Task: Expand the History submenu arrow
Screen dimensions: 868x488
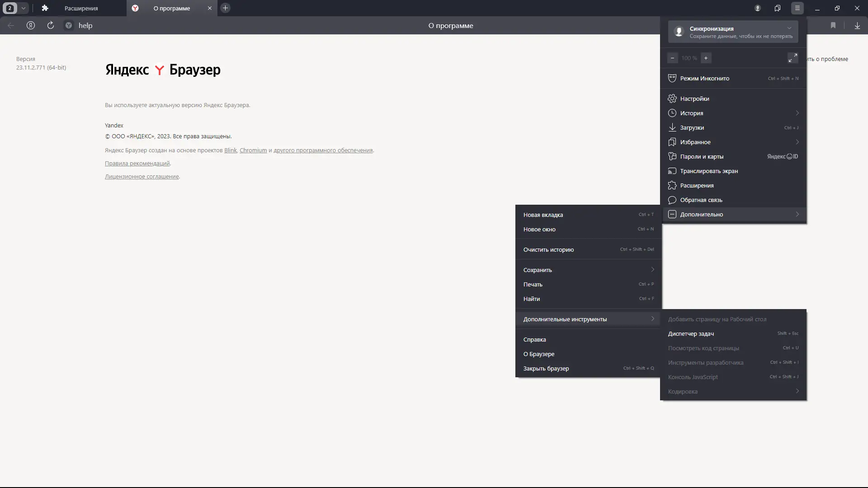Action: (x=797, y=113)
